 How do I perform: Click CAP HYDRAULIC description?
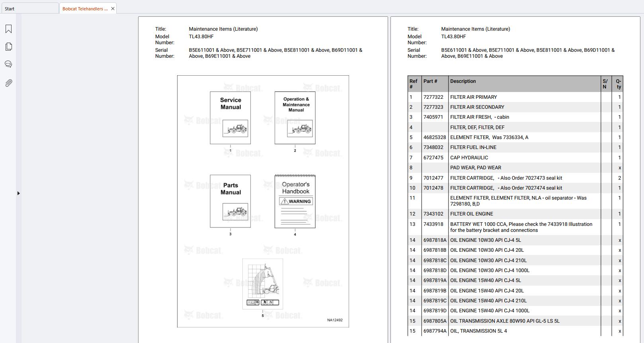click(x=469, y=158)
